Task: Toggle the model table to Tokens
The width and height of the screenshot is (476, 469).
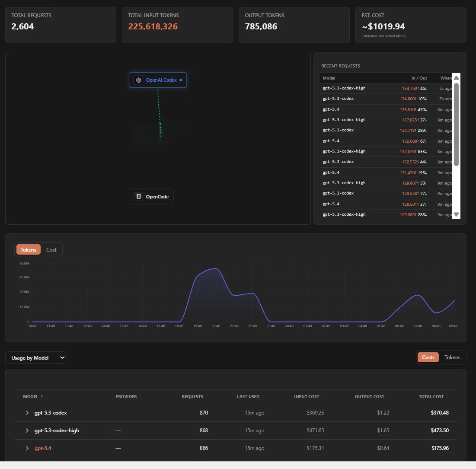Action: (452, 357)
